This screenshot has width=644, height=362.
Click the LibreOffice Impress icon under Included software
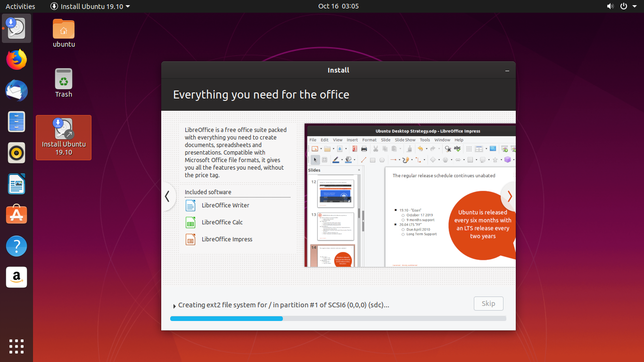pos(190,239)
